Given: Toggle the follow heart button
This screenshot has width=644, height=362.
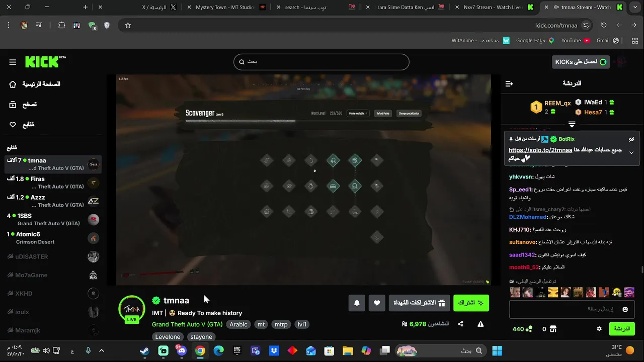Looking at the screenshot, I should 377,303.
